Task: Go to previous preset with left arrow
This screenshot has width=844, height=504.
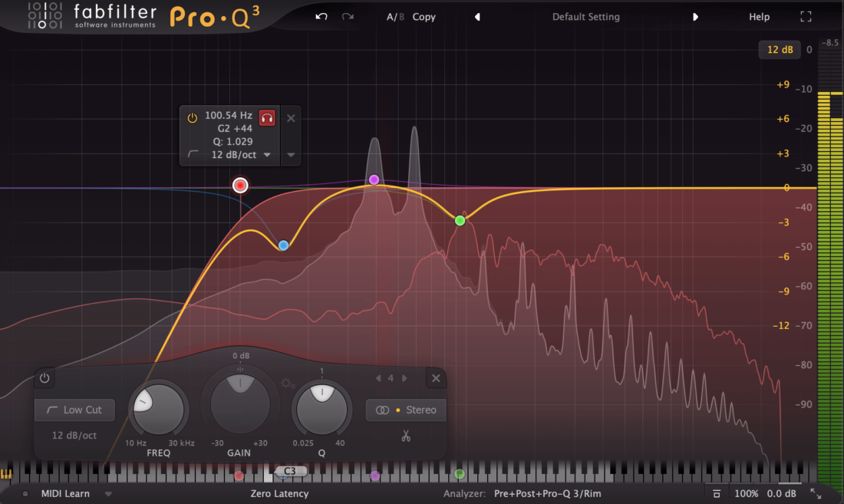Action: coord(477,17)
